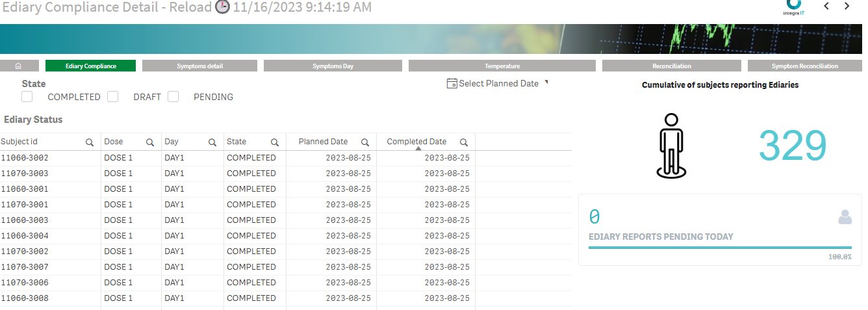Open the Select Planned Date dropdown

(x=498, y=84)
